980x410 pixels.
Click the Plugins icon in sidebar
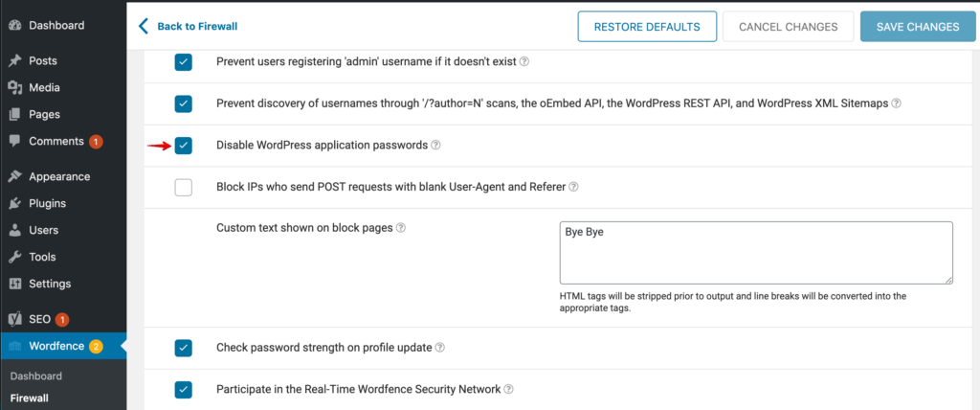(x=15, y=203)
